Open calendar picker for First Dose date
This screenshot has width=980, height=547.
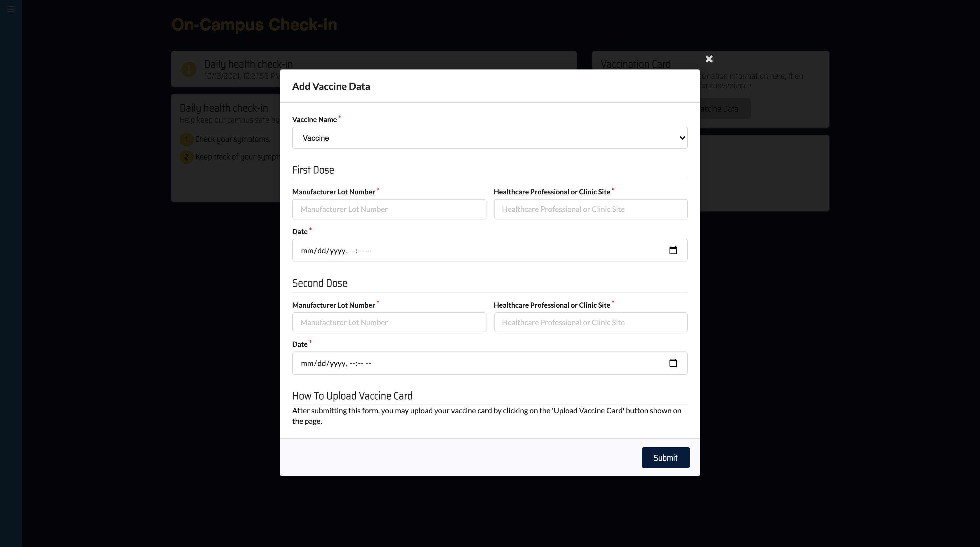pyautogui.click(x=673, y=250)
